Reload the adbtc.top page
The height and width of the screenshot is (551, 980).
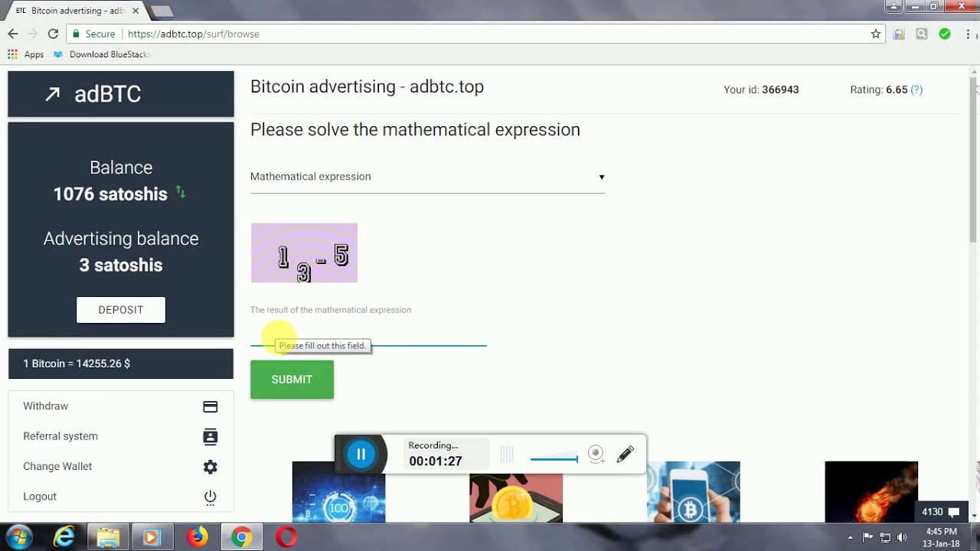pyautogui.click(x=53, y=34)
